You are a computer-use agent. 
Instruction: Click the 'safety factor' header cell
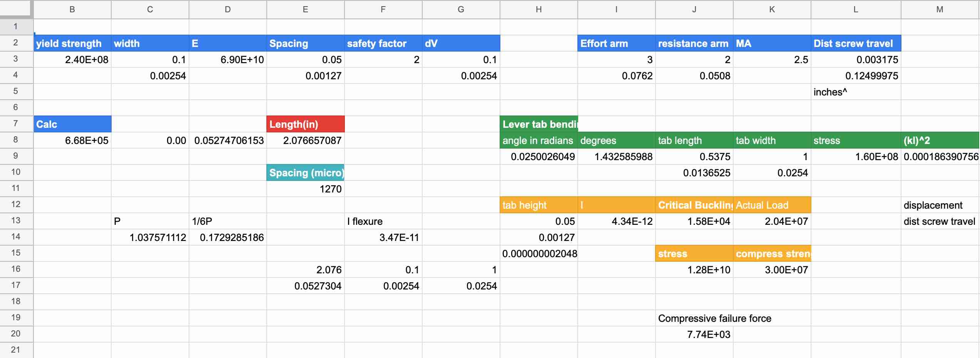coord(383,43)
